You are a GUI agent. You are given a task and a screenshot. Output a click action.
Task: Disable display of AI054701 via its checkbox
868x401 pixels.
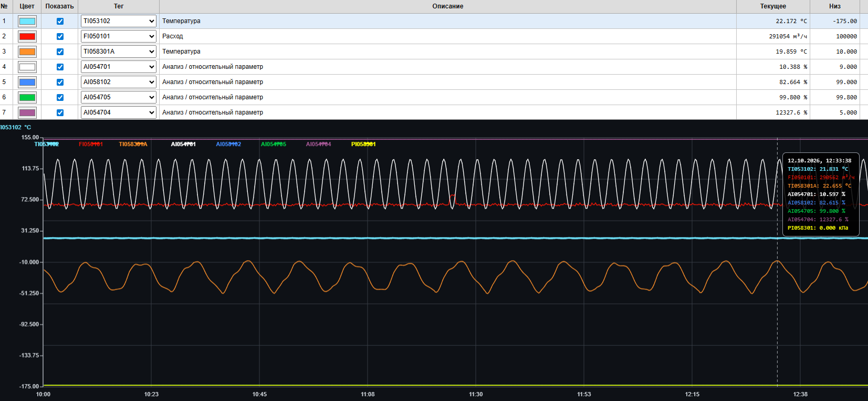click(x=60, y=67)
